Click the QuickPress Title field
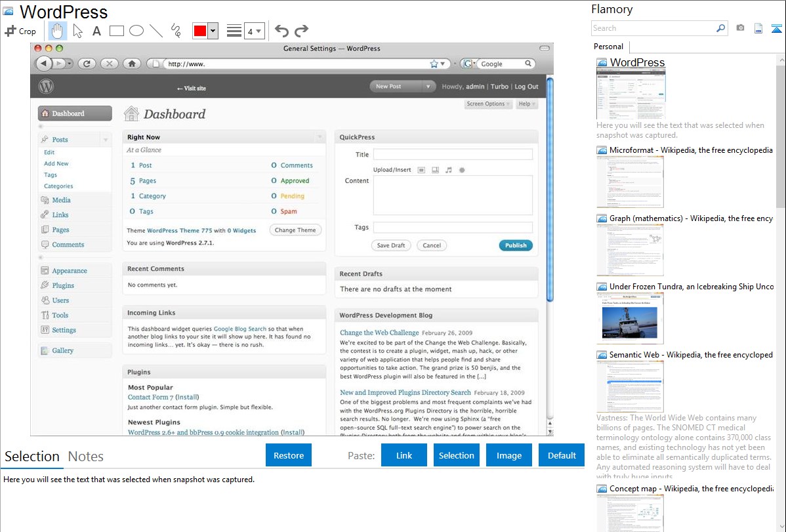This screenshot has width=786, height=532. pyautogui.click(x=453, y=154)
